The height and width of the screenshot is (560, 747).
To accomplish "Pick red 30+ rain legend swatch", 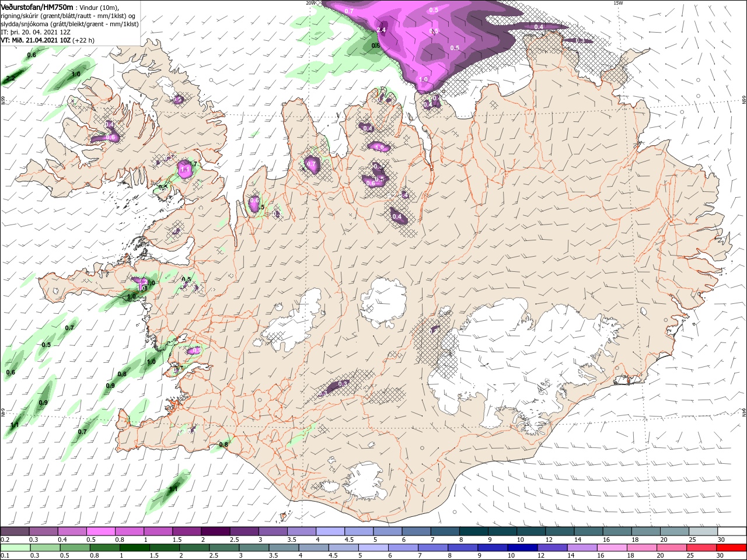I will (731, 547).
